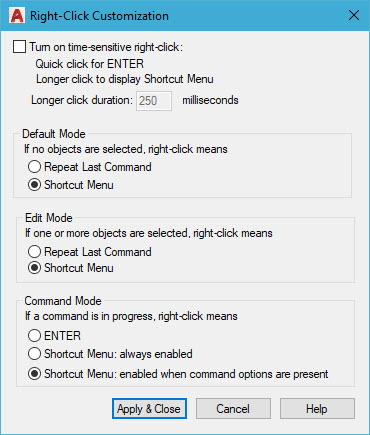
Task: Click the Default Mode group label
Action: click(54, 134)
